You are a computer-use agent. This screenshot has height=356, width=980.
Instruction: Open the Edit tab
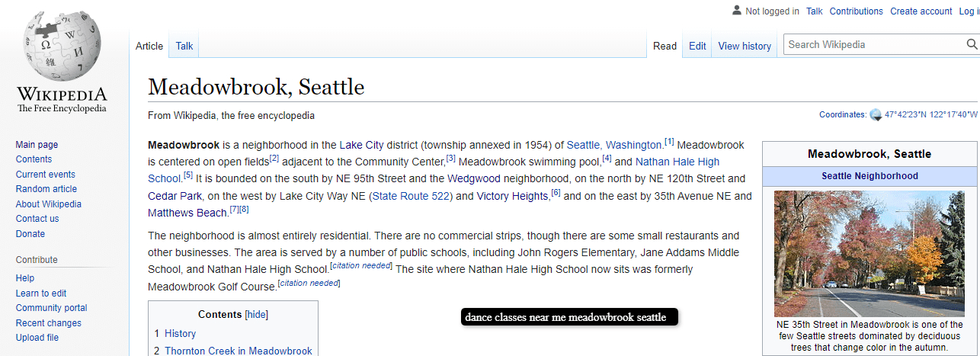coord(697,46)
